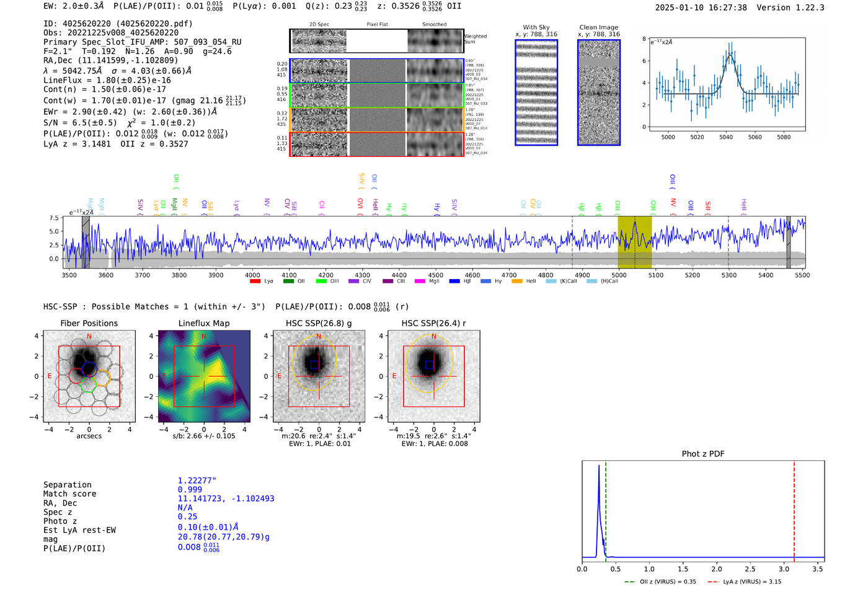Click the Gaussian fit peak near 5040
The width and height of the screenshot is (868, 591).
coord(730,55)
